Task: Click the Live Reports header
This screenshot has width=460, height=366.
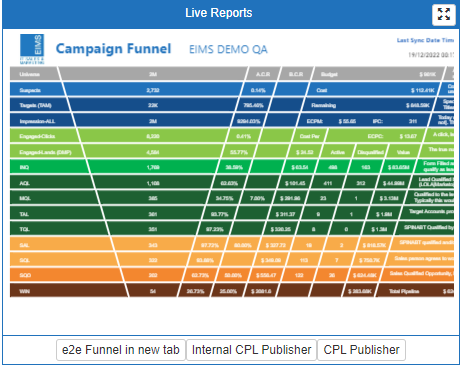Action: (x=219, y=13)
